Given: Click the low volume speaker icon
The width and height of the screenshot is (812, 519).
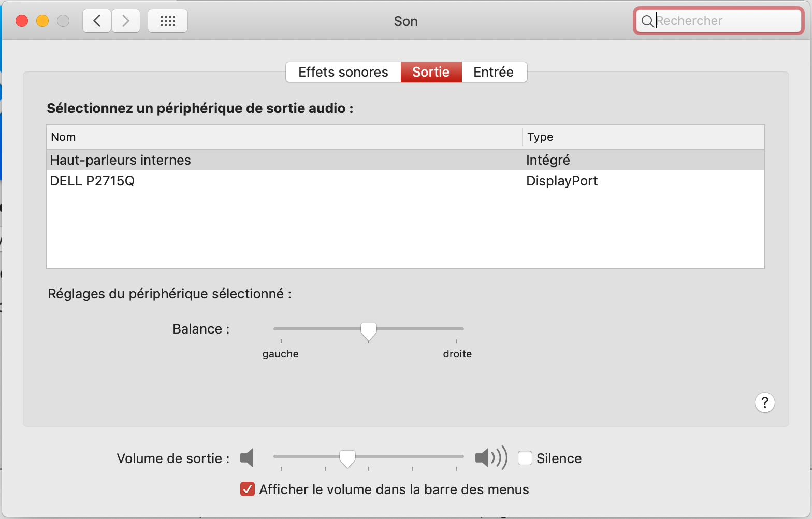Looking at the screenshot, I should click(247, 458).
